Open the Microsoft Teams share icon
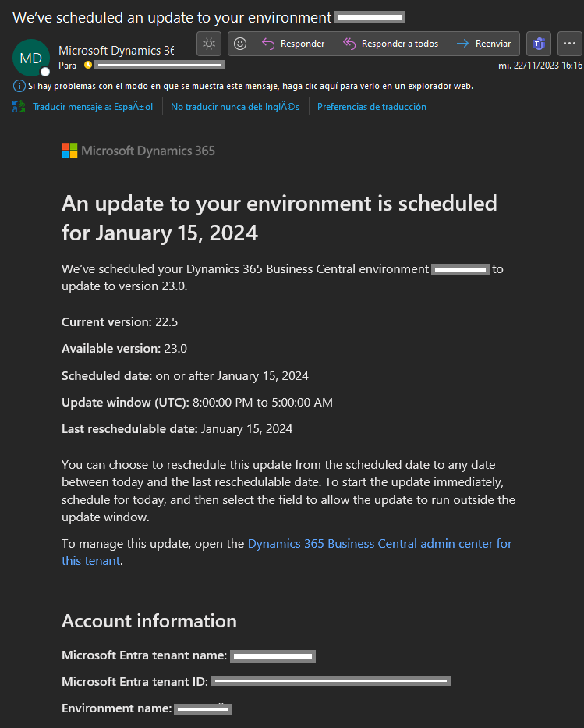 pos(538,44)
